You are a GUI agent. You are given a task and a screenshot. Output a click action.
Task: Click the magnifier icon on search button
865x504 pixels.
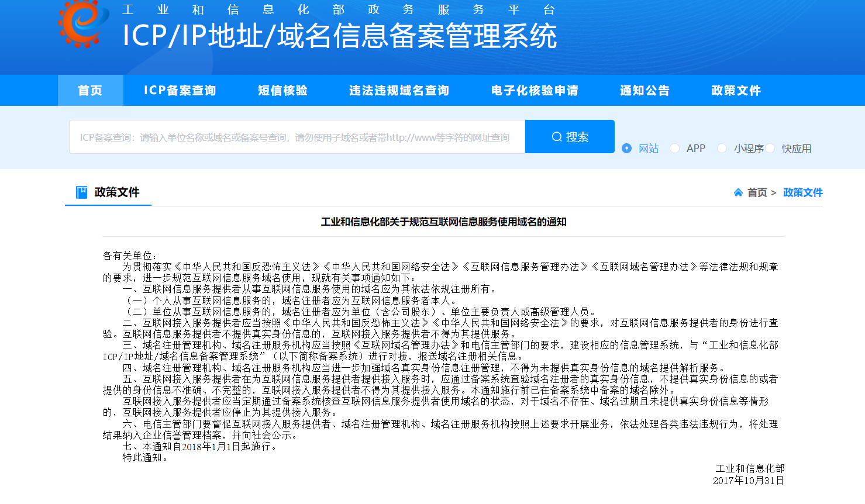point(557,137)
